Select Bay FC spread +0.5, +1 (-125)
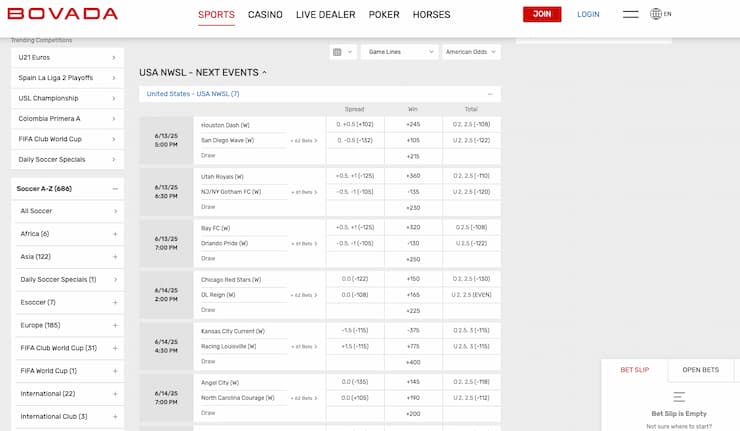 click(x=355, y=228)
